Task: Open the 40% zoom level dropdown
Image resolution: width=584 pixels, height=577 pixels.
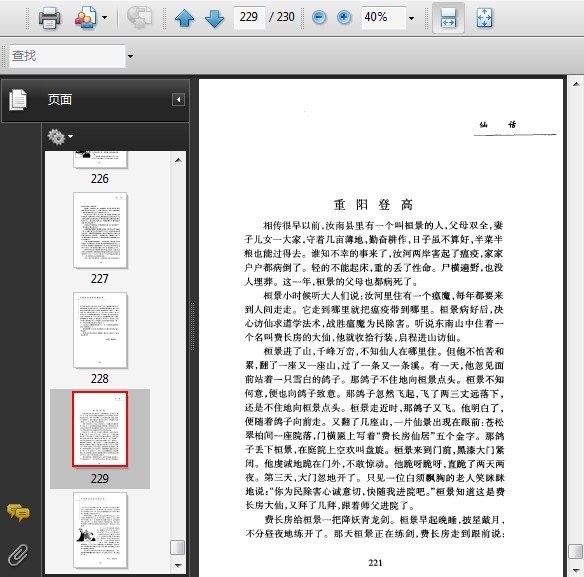Action: pos(411,18)
